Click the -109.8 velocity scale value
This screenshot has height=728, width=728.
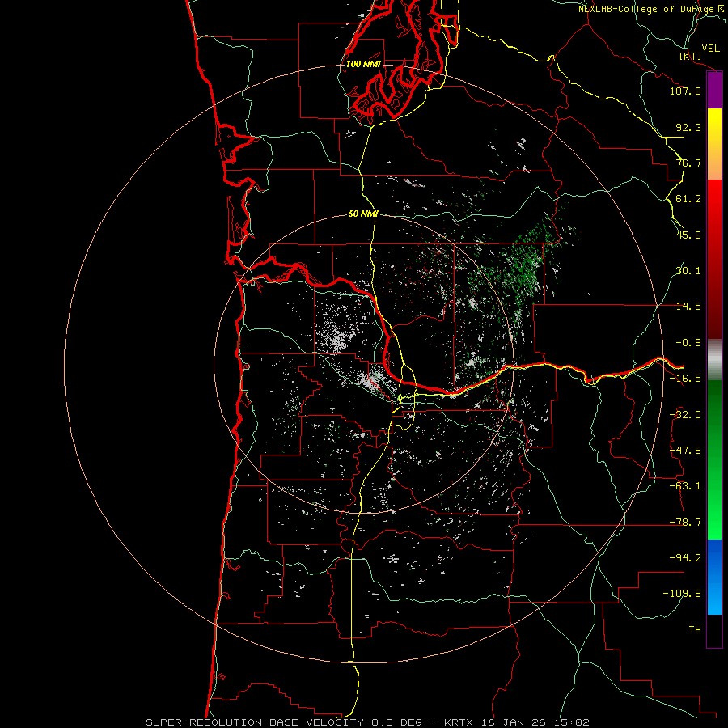tap(682, 594)
